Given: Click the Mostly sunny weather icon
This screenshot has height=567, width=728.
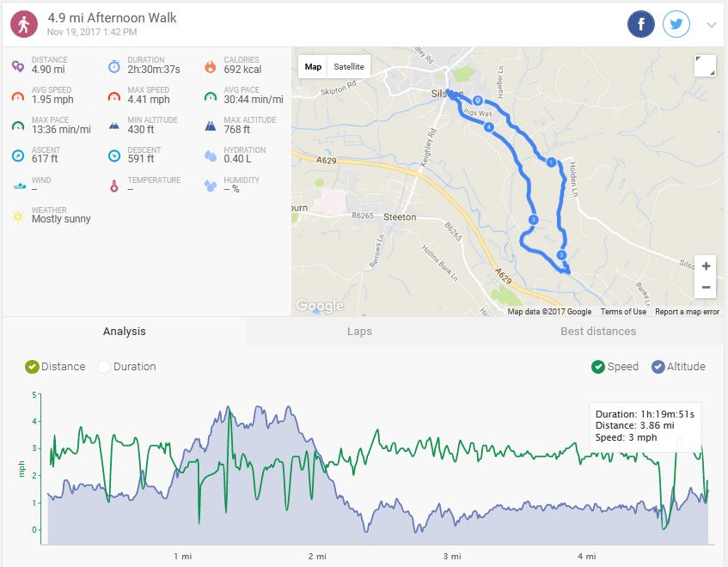Looking at the screenshot, I should (18, 216).
